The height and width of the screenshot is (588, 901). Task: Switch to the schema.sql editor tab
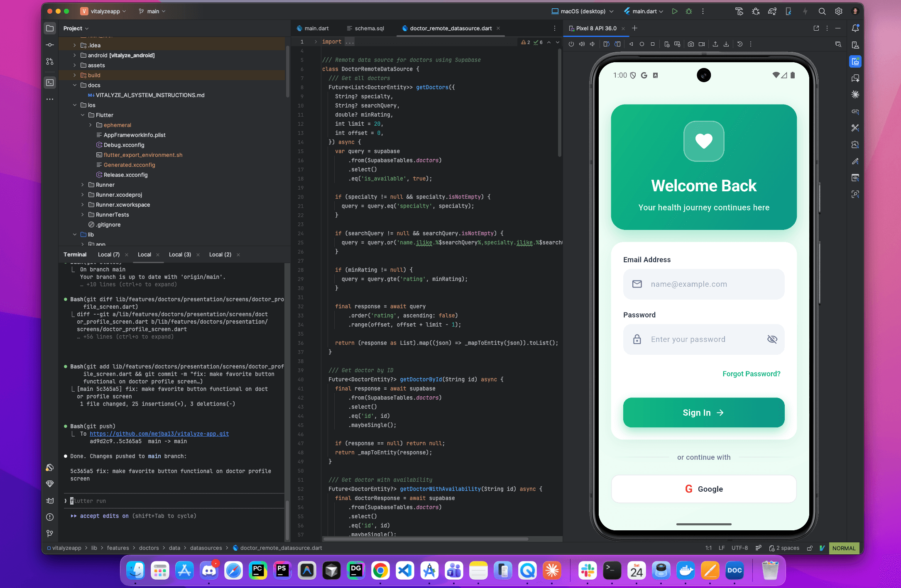[x=369, y=28]
